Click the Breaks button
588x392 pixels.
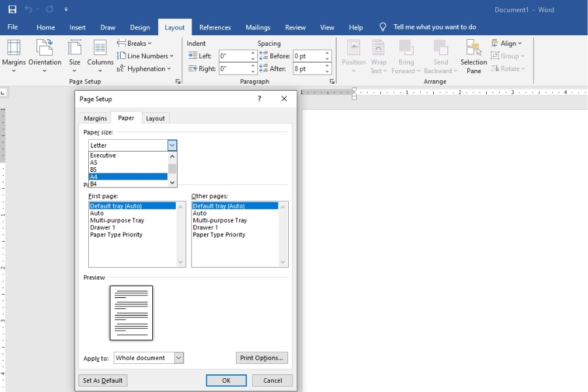pyautogui.click(x=135, y=43)
